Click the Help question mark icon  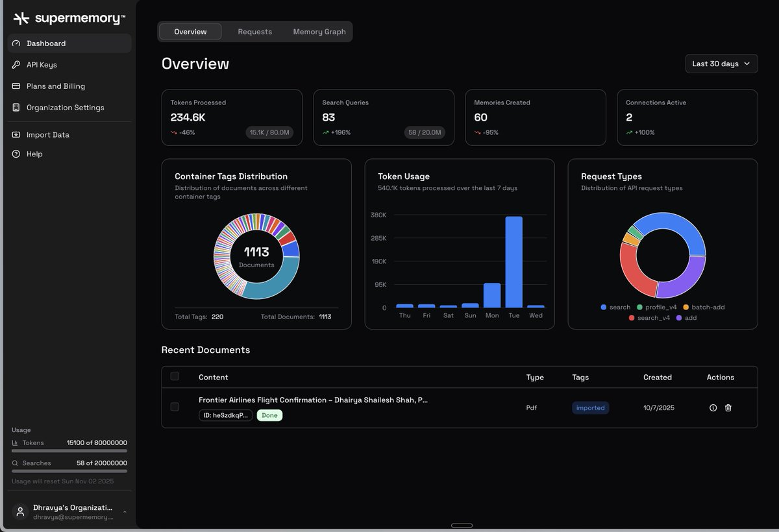16,154
